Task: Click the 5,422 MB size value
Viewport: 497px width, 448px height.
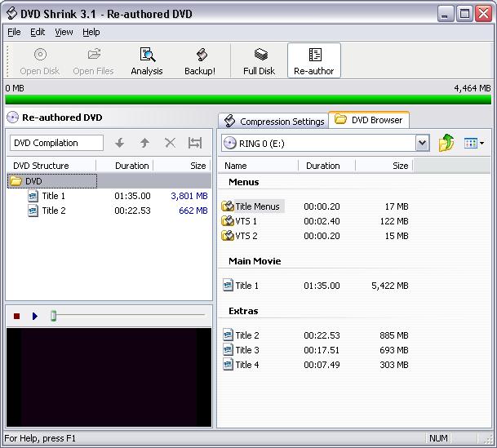Action: pyautogui.click(x=390, y=286)
